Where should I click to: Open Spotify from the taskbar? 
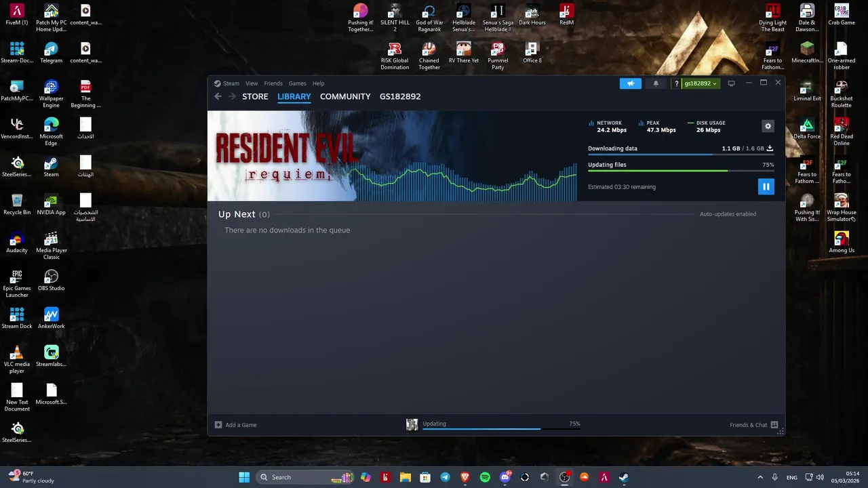click(x=485, y=477)
